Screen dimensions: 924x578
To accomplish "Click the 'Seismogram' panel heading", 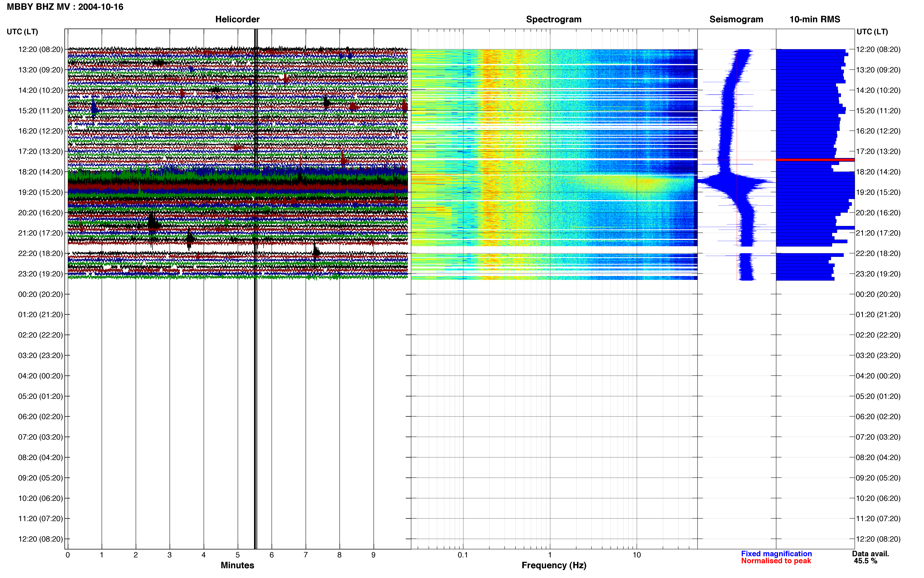I will coord(736,19).
